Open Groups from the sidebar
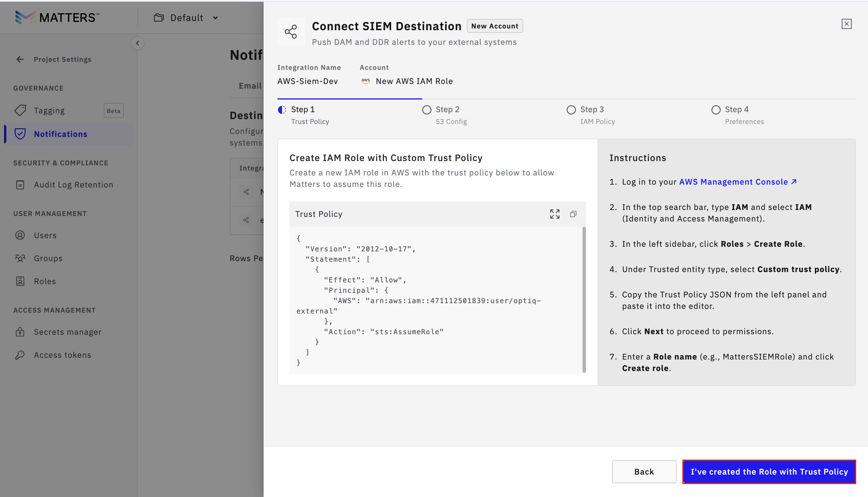The image size is (868, 497). 48,258
